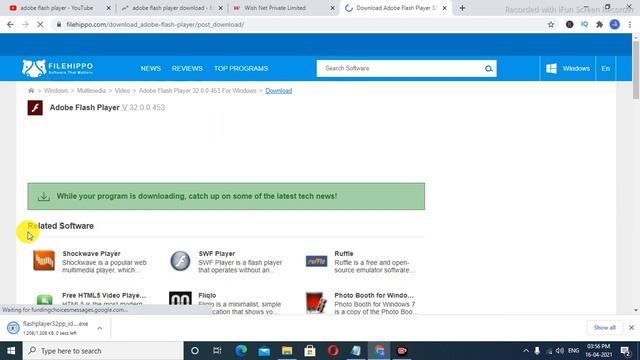Open the En language selector
640x360 pixels.
click(605, 69)
